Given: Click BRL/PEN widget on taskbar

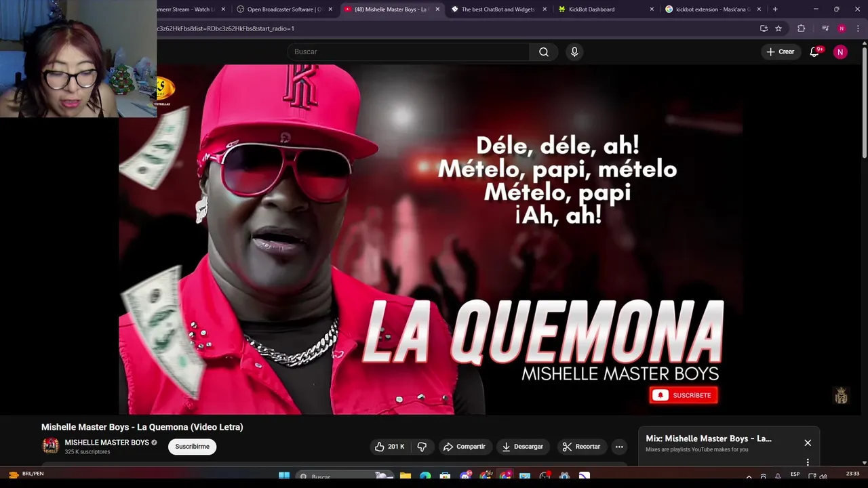Looking at the screenshot, I should (26, 474).
